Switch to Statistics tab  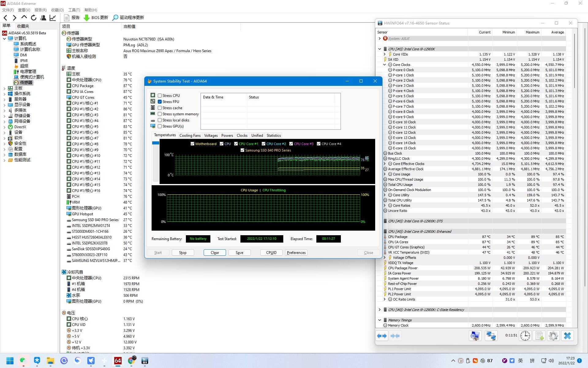(x=273, y=136)
